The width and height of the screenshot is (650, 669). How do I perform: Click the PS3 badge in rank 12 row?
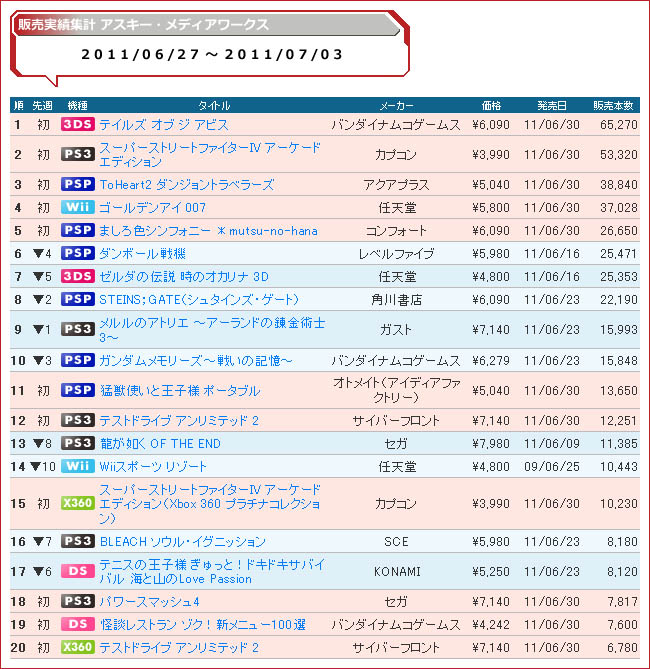(77, 420)
